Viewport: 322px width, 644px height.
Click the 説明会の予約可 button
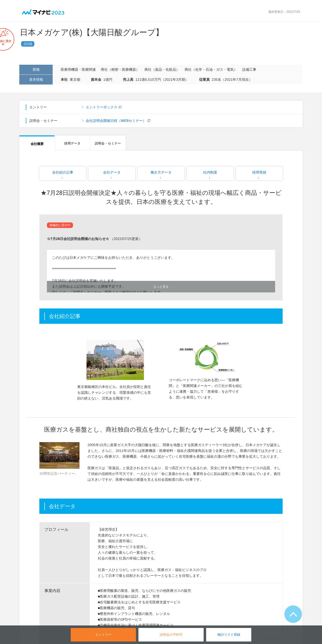(x=171, y=634)
